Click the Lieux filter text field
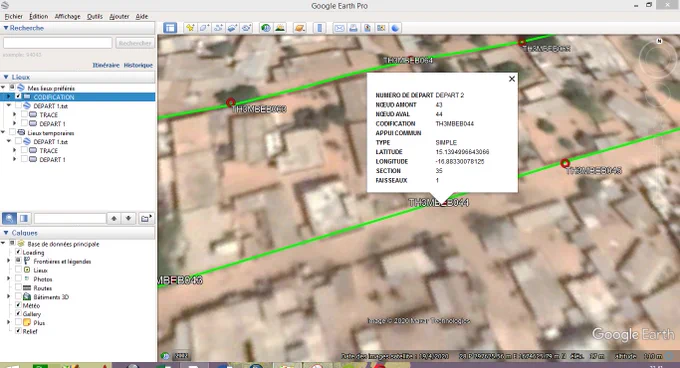 [70, 218]
